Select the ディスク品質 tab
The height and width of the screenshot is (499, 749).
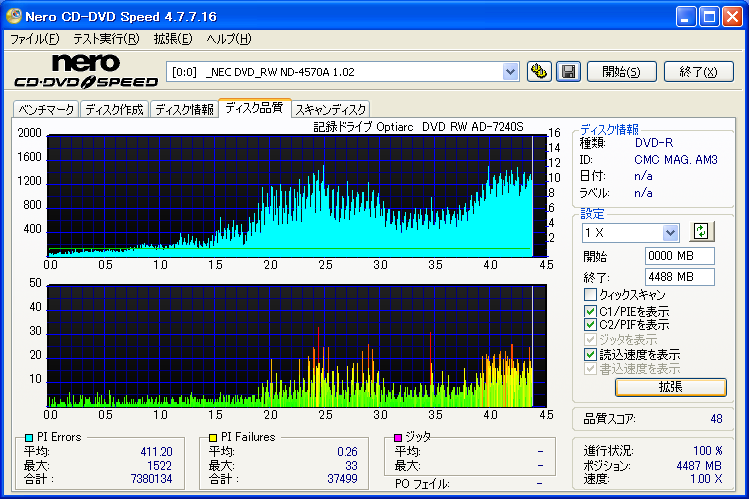coord(254,107)
